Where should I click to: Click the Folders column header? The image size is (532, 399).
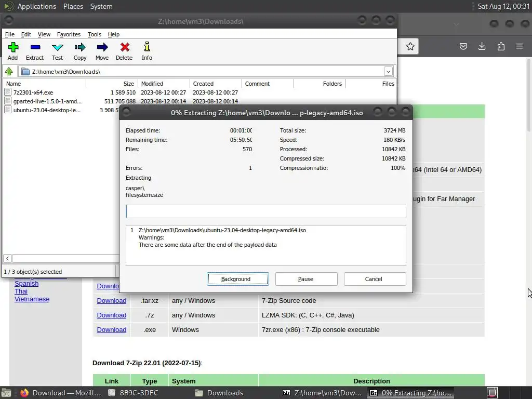320,84
